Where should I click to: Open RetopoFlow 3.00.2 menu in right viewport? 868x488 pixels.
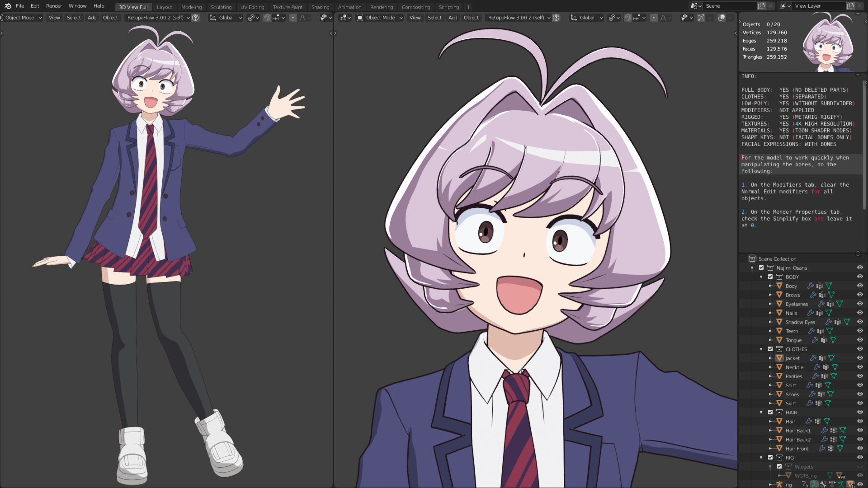pyautogui.click(x=519, y=18)
